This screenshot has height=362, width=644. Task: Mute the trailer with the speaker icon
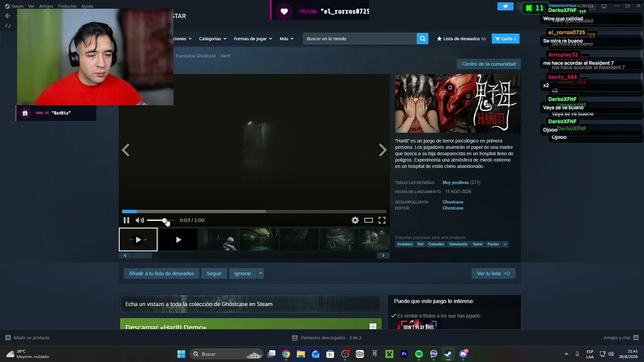tap(139, 220)
